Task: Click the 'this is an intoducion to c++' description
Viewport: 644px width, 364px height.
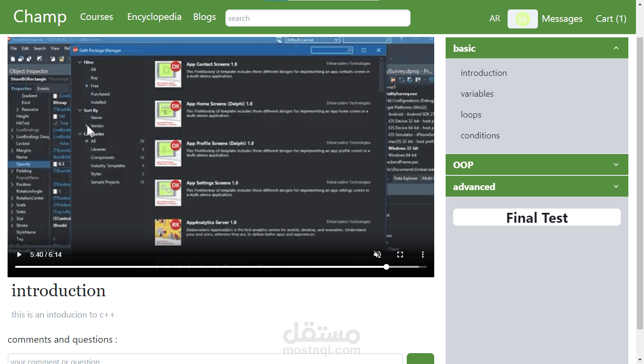Action: (x=63, y=315)
